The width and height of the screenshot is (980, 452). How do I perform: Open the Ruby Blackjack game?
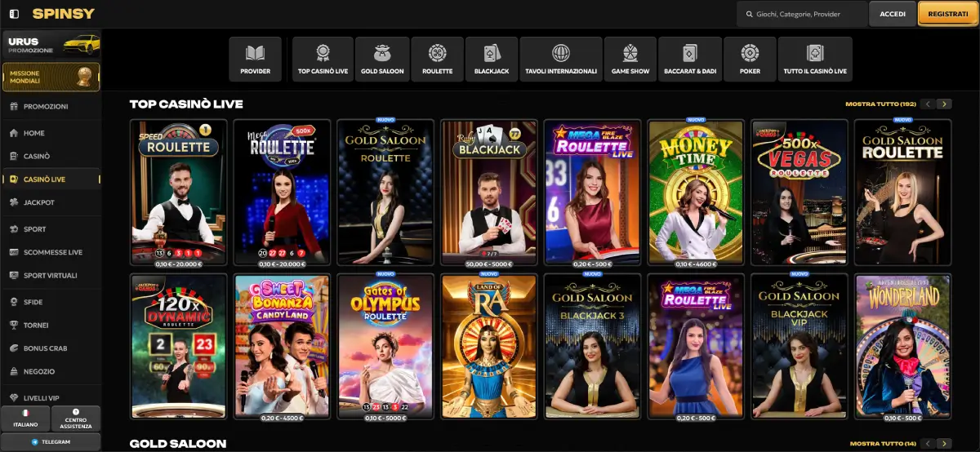pos(489,192)
